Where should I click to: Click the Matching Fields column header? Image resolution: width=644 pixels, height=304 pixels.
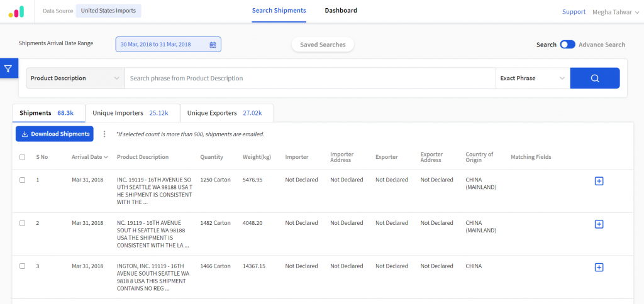tap(531, 157)
